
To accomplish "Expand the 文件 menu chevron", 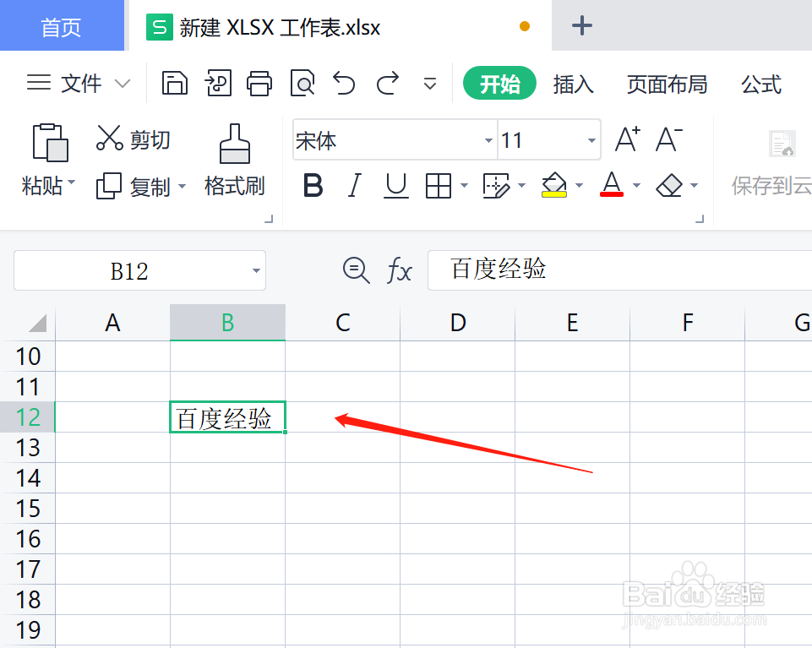I will 123,84.
